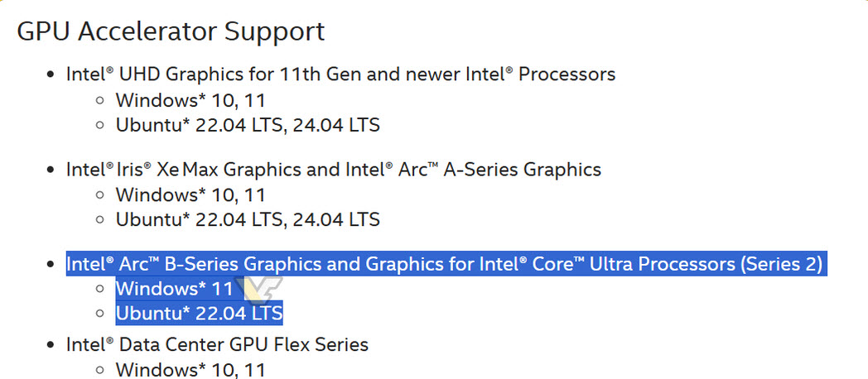Click the watermark logo beside highlighted Windows 11
Viewport: 868px width, 379px height.
pyautogui.click(x=258, y=290)
